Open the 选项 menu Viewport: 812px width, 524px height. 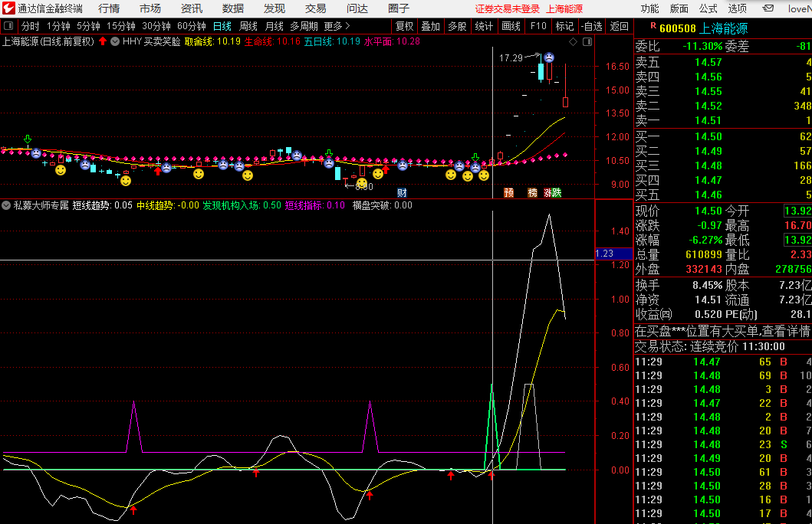(737, 8)
